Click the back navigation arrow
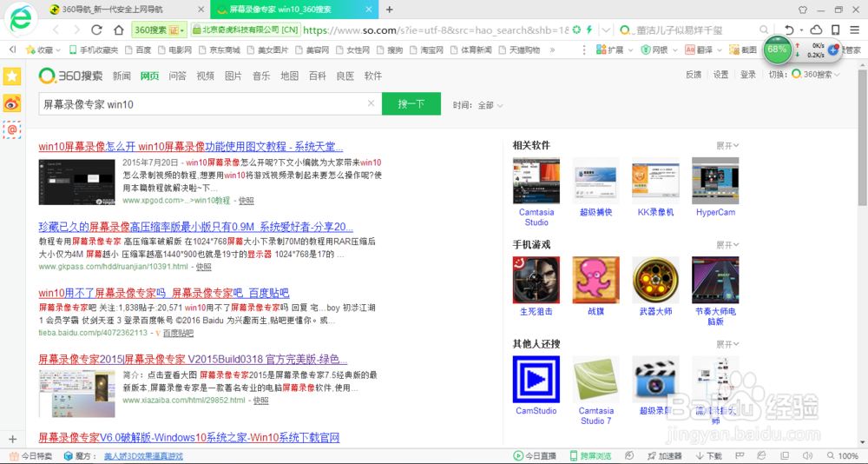This screenshot has width=868, height=464. (56, 30)
